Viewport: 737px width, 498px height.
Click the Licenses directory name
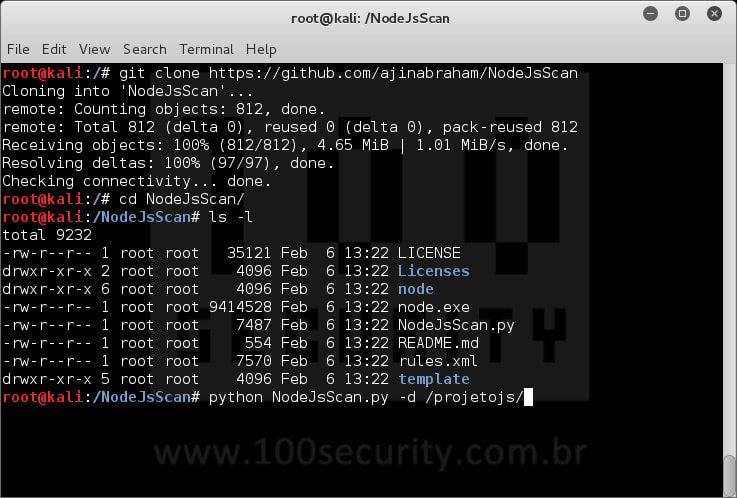(x=434, y=271)
